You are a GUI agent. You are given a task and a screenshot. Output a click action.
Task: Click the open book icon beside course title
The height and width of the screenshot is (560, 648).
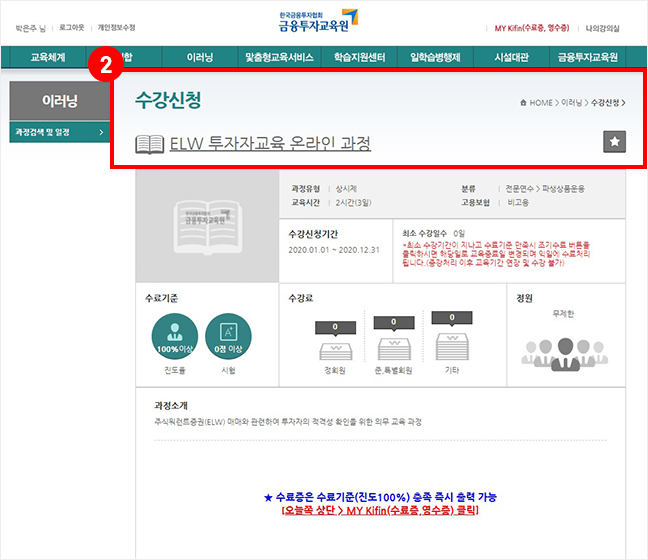click(150, 145)
